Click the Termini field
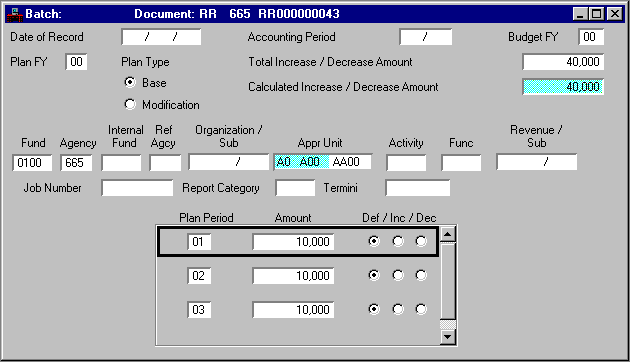 point(418,188)
